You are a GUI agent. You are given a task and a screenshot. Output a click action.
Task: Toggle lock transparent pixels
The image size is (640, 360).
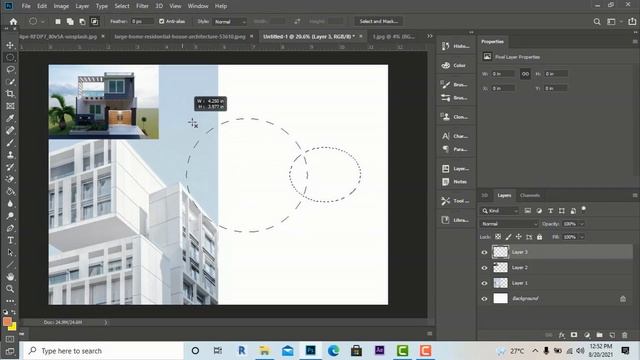(498, 237)
